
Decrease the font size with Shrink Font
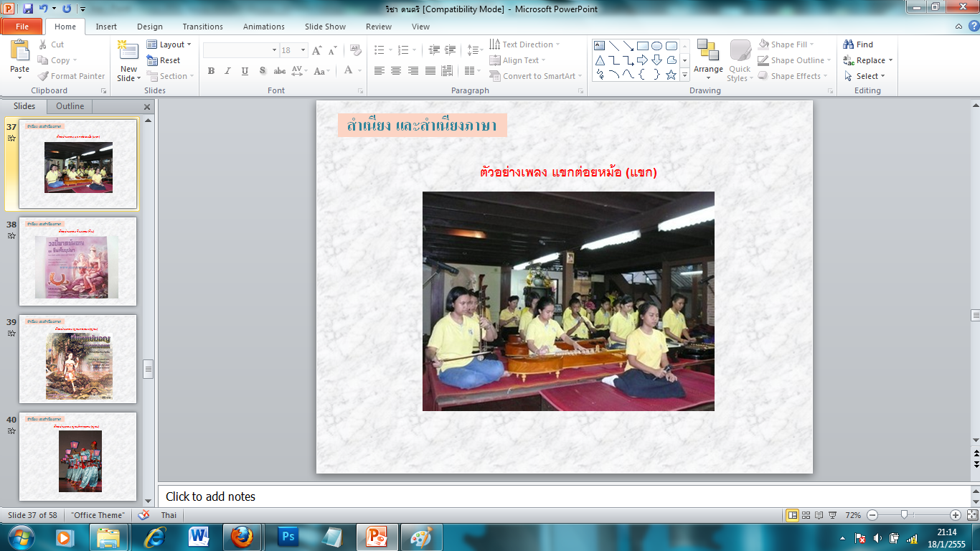(331, 50)
